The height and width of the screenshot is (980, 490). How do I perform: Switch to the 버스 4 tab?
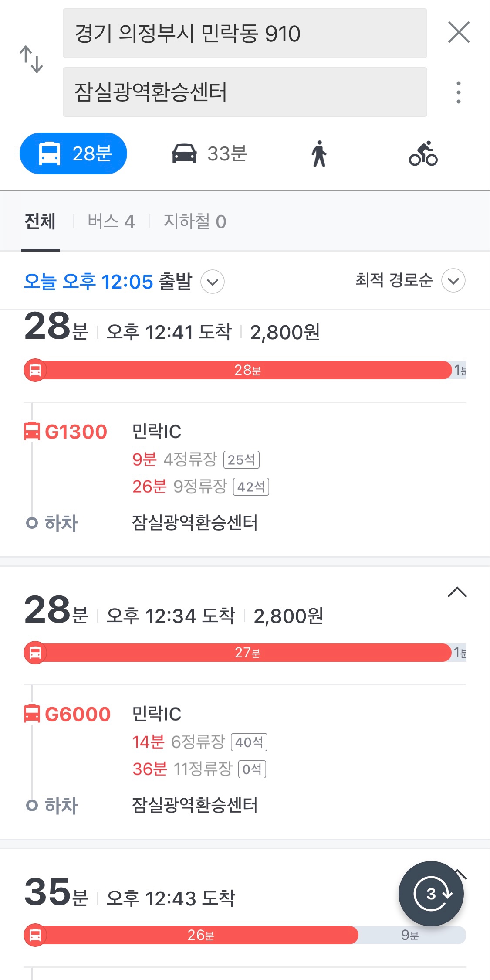(x=111, y=221)
